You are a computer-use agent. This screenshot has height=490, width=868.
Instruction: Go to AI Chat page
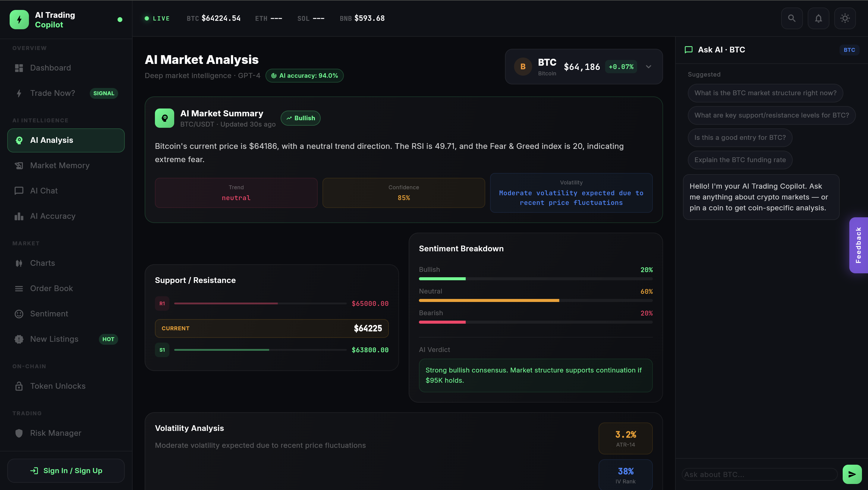click(66, 191)
